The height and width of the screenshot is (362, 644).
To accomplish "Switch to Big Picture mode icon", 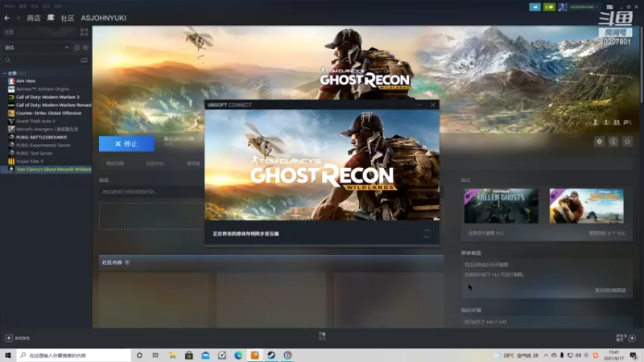I will 609,7.
